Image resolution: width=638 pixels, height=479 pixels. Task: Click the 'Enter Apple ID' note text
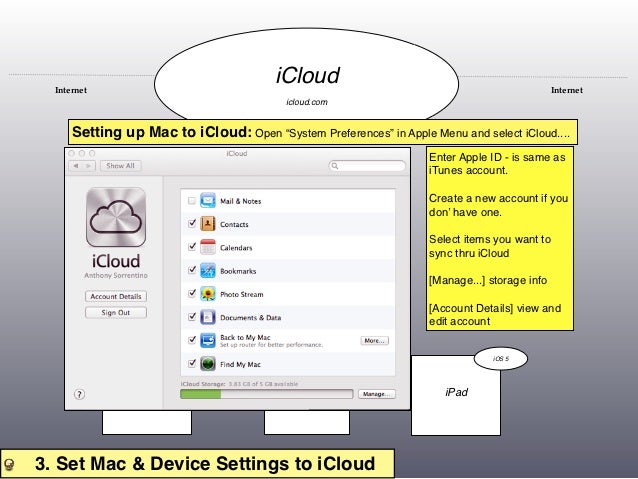[x=497, y=164]
